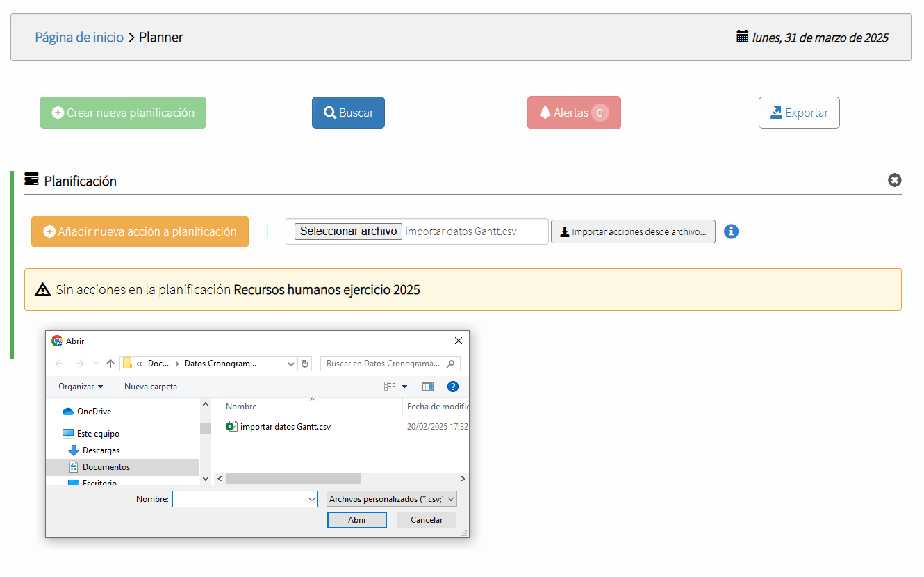Click Nueva carpeta in dialog toolbar

click(151, 387)
